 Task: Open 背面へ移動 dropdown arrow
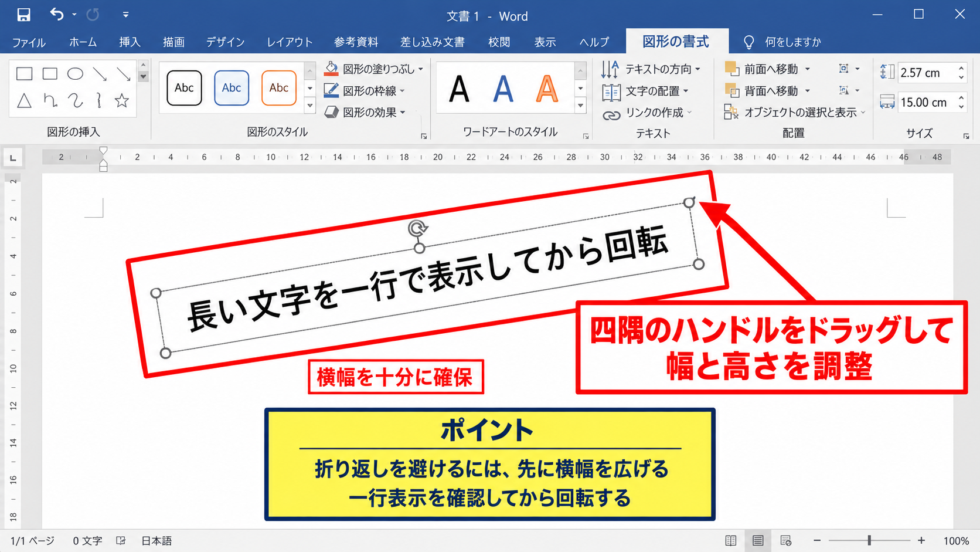(808, 91)
